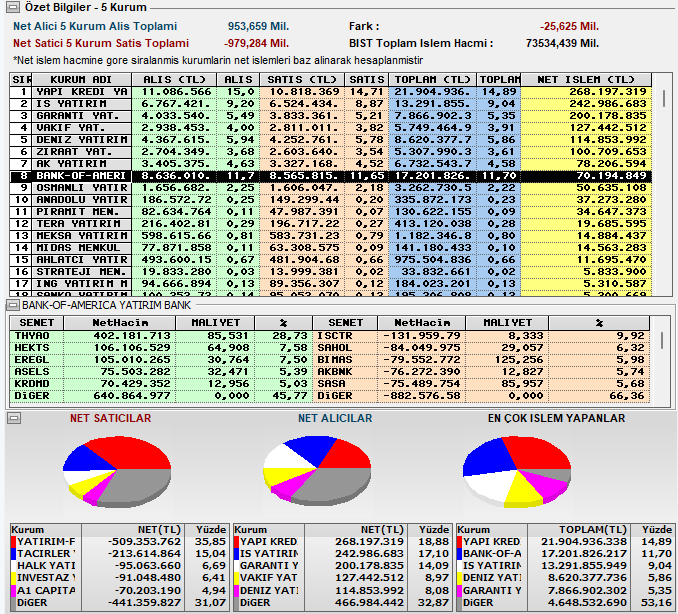Click the SAHOL stock row
The image size is (678, 614).
point(481,348)
